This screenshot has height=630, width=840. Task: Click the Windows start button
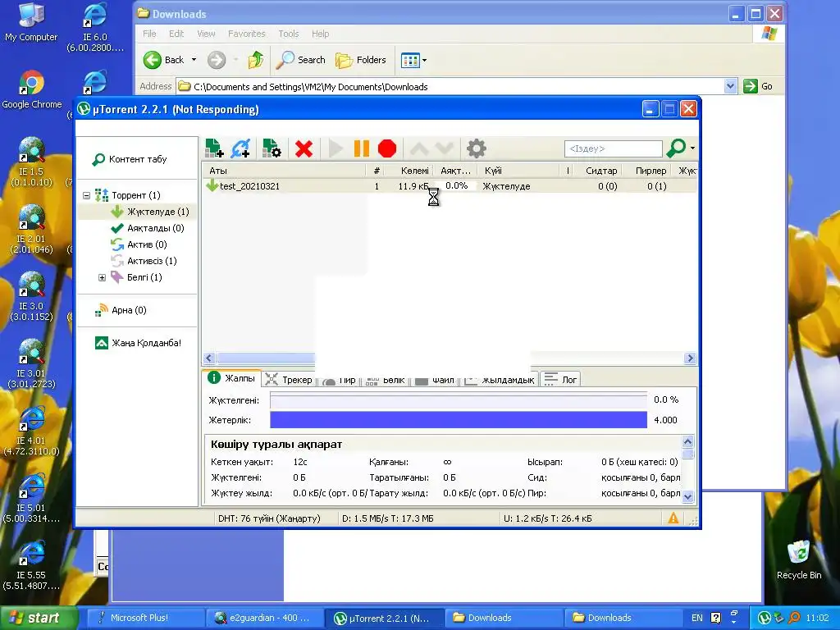(39, 618)
